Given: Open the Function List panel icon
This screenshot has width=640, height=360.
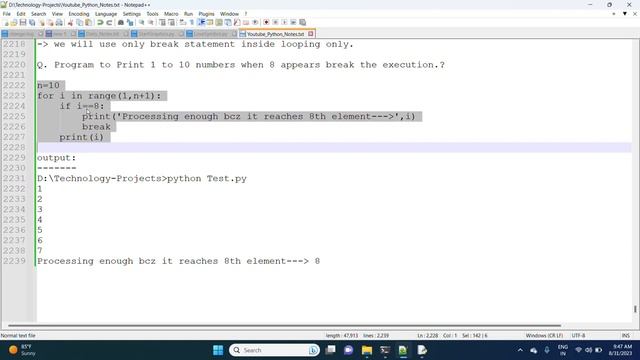Looking at the screenshot, I should 237,22.
